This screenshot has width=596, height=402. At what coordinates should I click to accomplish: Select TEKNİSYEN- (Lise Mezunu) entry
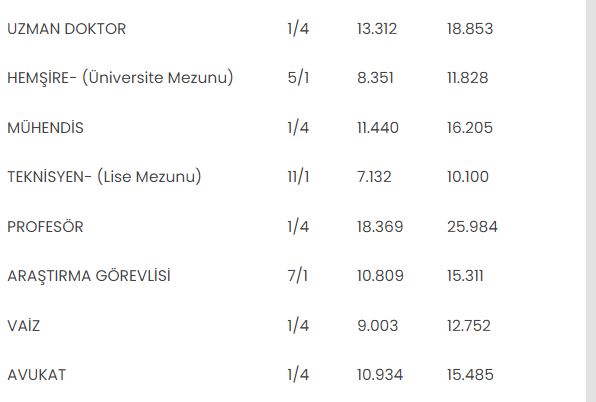(104, 177)
